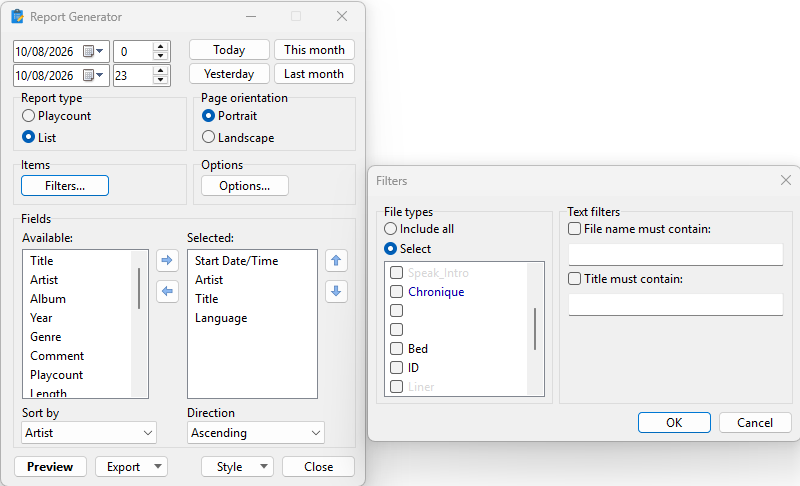Viewport: 800px width, 486px height.
Task: Expand the Export button arrow
Action: point(158,466)
